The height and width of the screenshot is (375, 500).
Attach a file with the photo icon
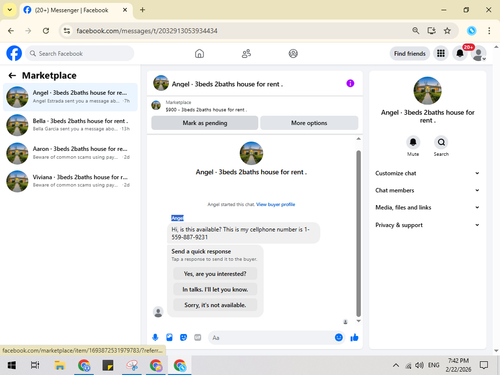[x=169, y=337]
